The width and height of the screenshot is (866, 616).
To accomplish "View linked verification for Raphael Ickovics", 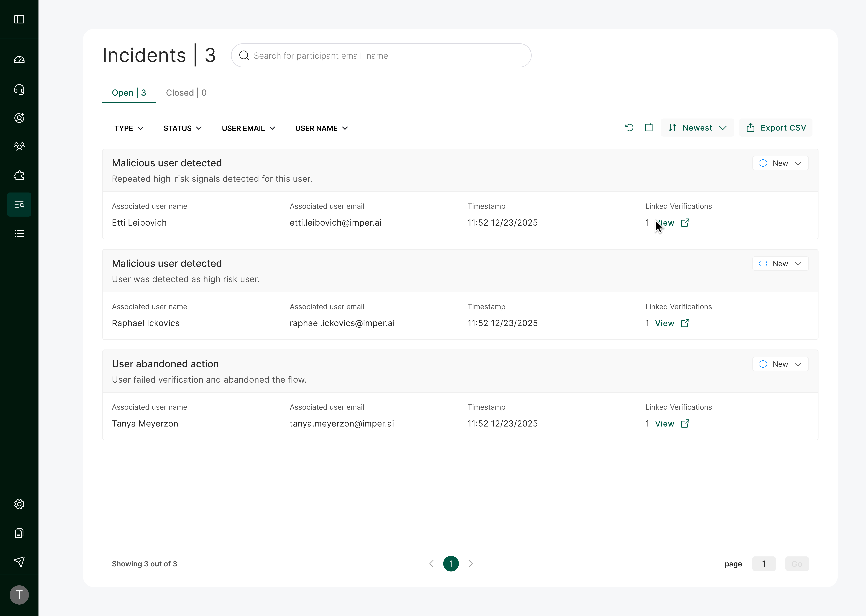I will pyautogui.click(x=665, y=323).
